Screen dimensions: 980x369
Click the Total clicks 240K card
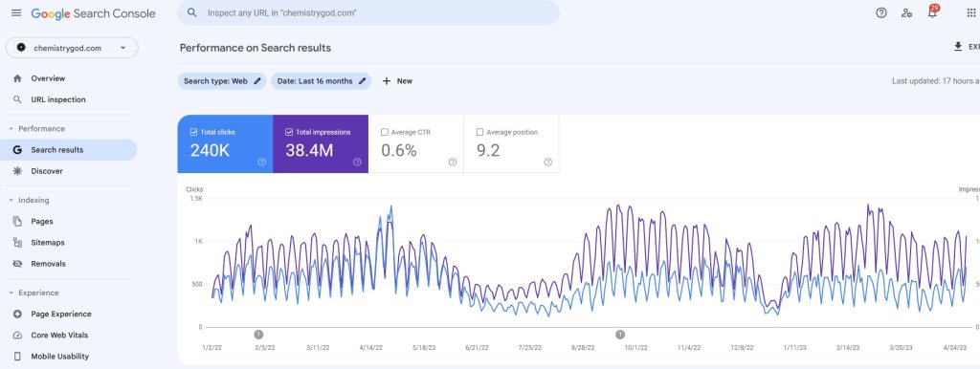[225, 143]
